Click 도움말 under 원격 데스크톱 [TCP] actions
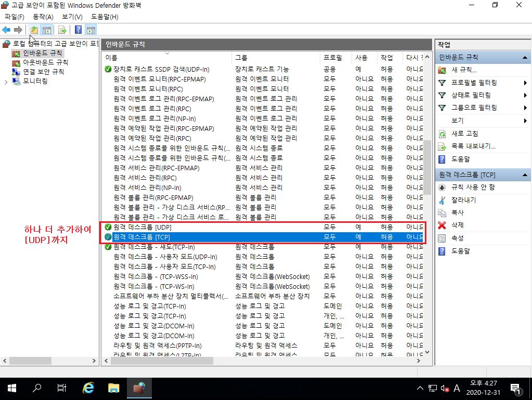Viewport: 532px width, 400px height. tap(460, 251)
